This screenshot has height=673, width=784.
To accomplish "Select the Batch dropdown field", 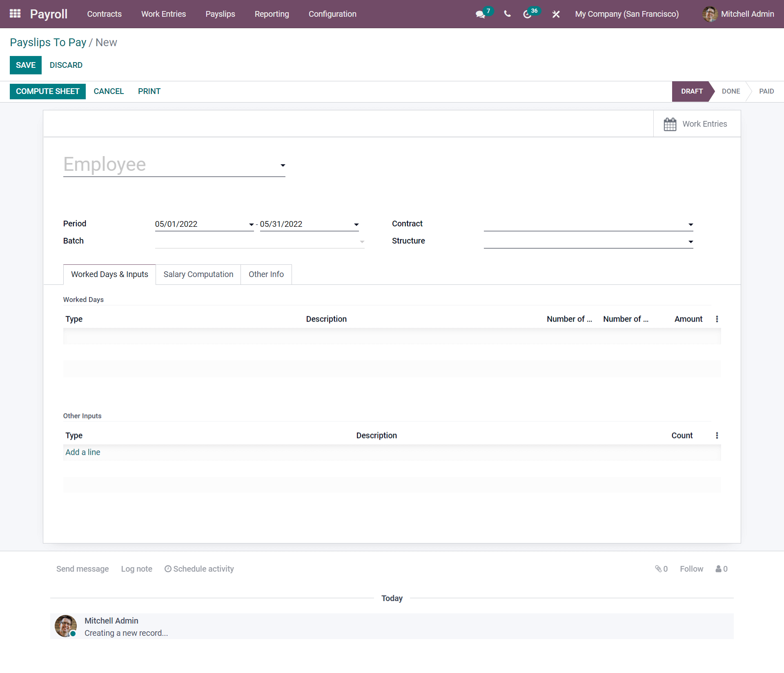I will [259, 241].
